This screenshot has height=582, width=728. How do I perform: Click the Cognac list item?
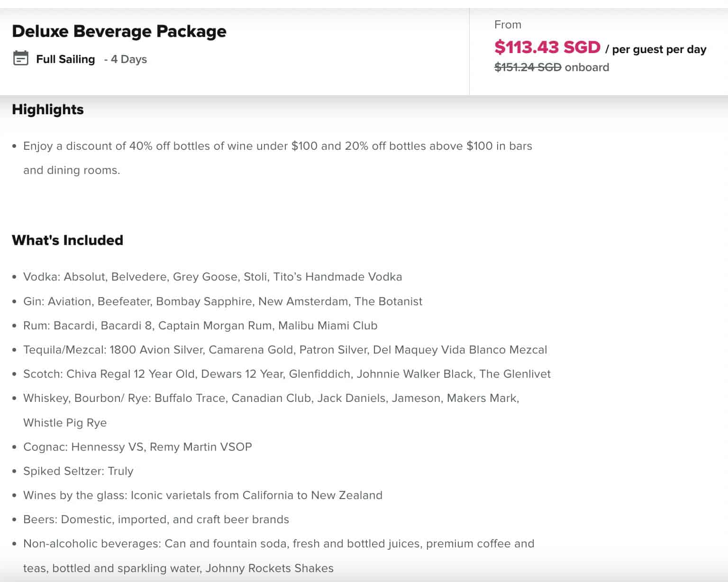click(x=137, y=447)
